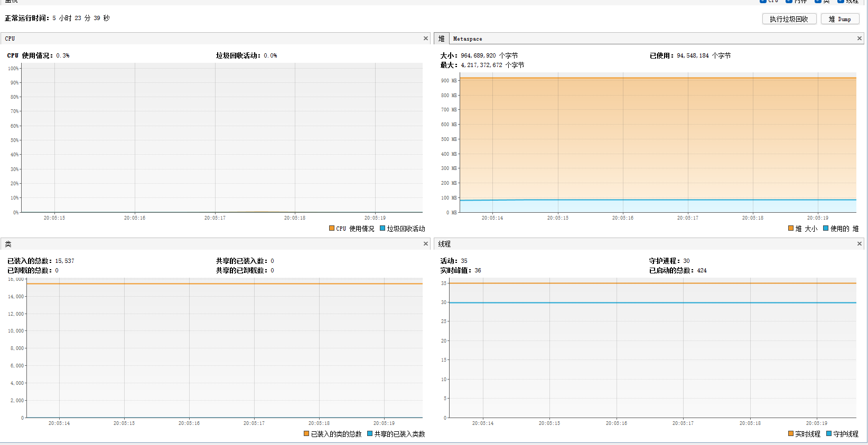Click the 实时线程 legend label
Viewport: 868px width, 445px height.
[808, 434]
